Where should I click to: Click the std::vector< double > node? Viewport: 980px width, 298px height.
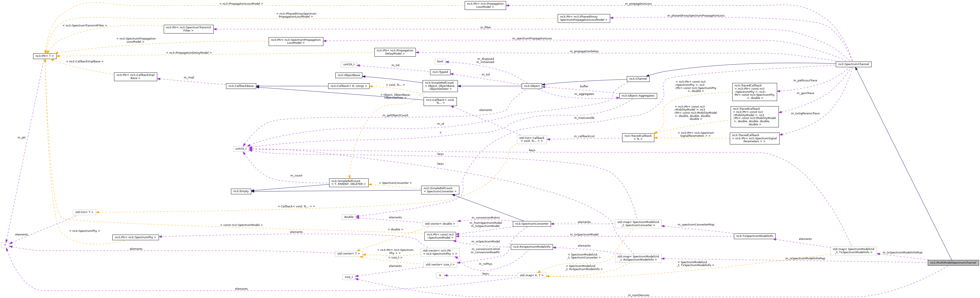[x=440, y=224]
